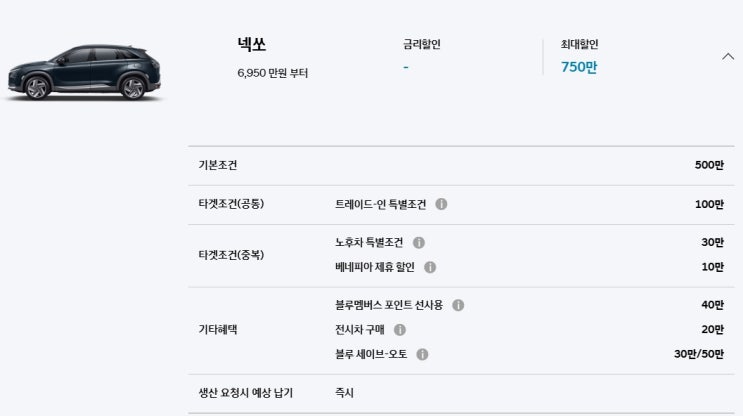Open 블루멤버스 포인트 선사용 info icon
This screenshot has width=743, height=416.
pos(458,305)
